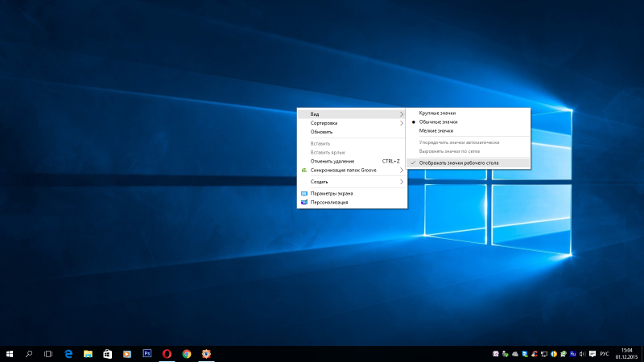Open 'Параметры экрана' display settings
This screenshot has width=644, height=362.
(x=331, y=194)
